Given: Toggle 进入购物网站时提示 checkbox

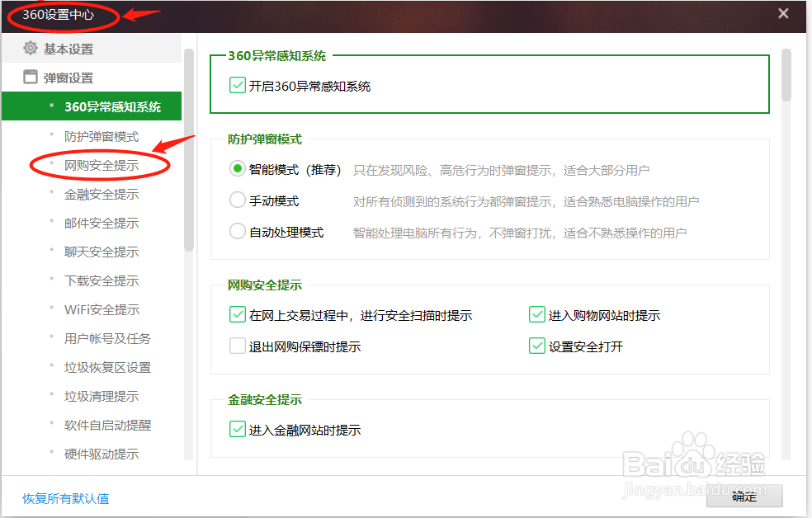Looking at the screenshot, I should tap(537, 314).
